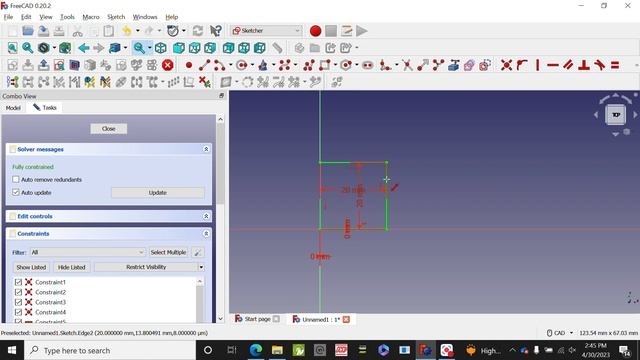
Task: Open the File menu
Action: [8, 17]
